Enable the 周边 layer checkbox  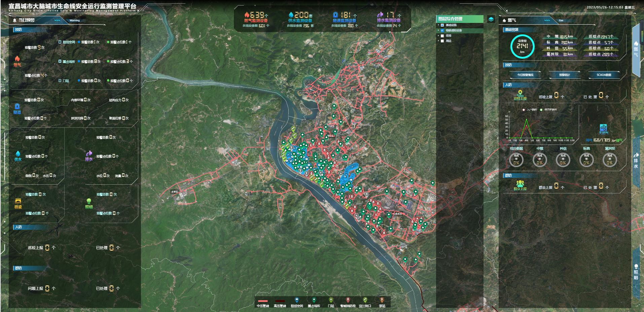point(442,41)
